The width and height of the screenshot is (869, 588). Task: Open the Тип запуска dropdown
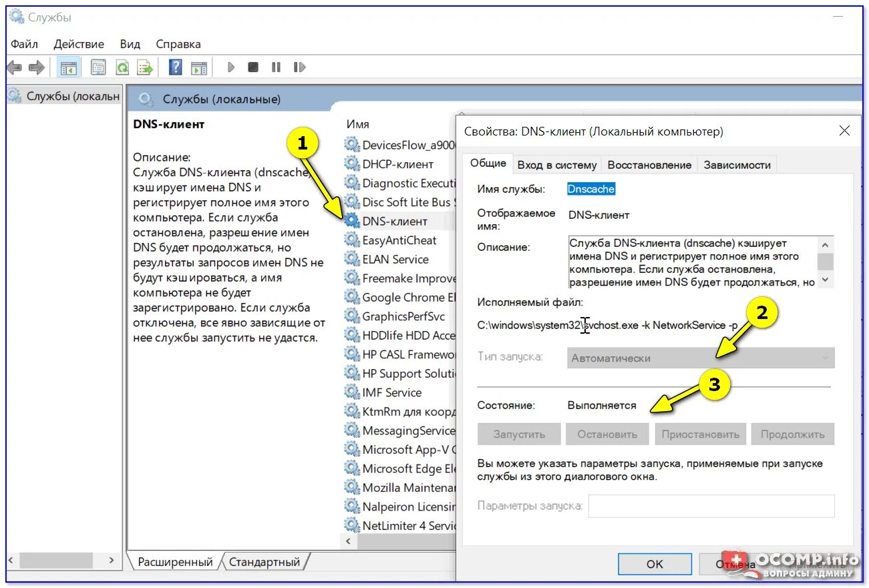pos(701,358)
